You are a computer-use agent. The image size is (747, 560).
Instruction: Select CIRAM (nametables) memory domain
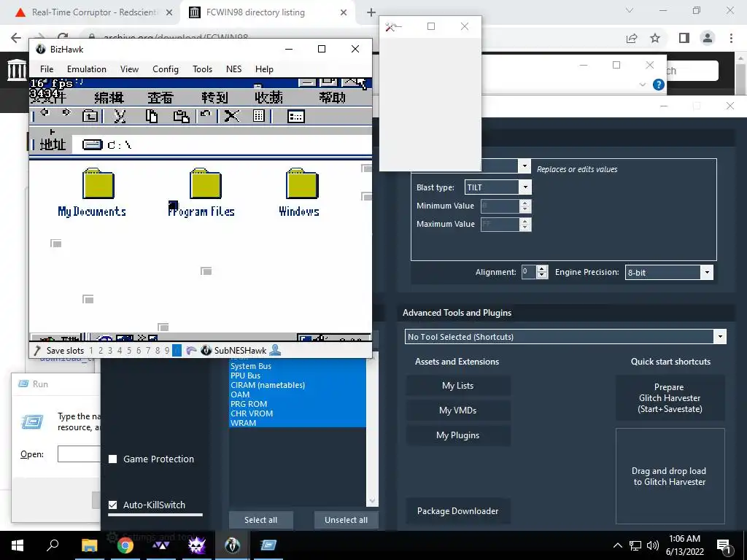[x=298, y=385]
